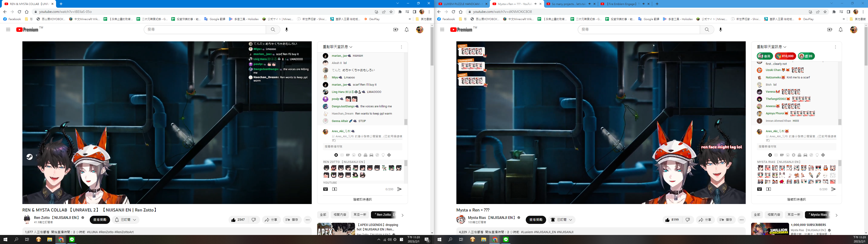Viewport: 868px width, 244px height.
Task: Open the 已訂閱 subscription dropdown for Mysta Rias
Action: [561, 220]
